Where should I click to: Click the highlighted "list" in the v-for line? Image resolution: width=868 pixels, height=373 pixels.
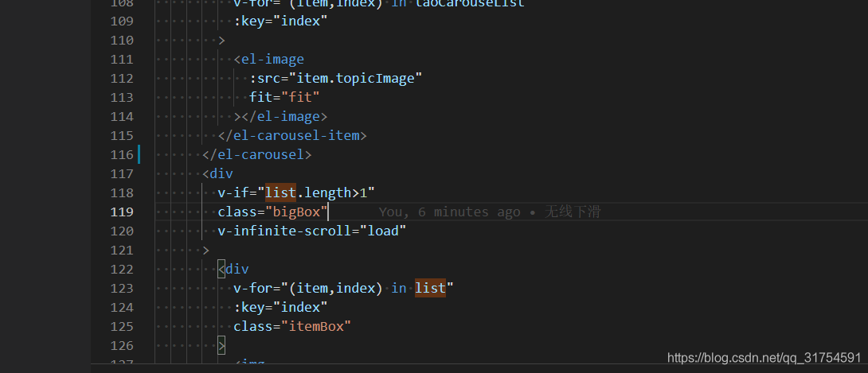(x=430, y=288)
